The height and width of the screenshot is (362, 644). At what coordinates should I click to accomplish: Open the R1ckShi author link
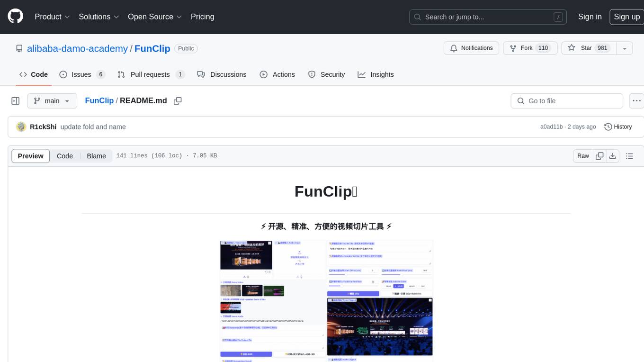click(43, 127)
